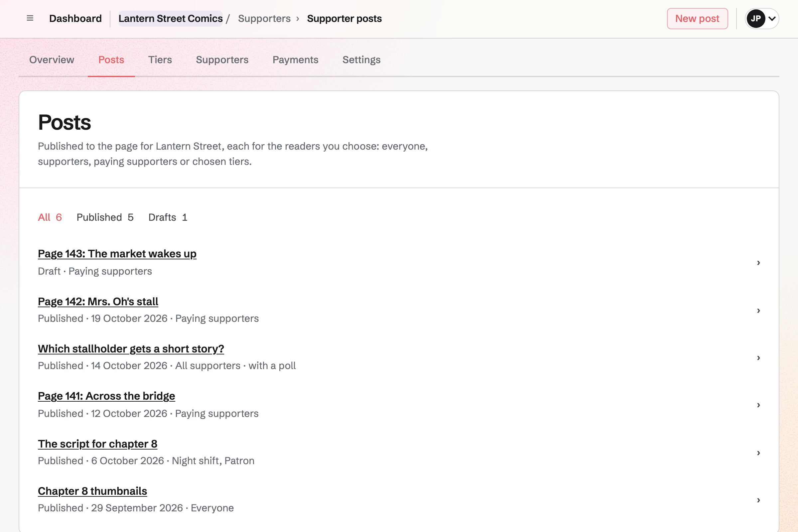
Task: Open post Page 142: Mrs. Oh's stall
Action: pyautogui.click(x=98, y=302)
